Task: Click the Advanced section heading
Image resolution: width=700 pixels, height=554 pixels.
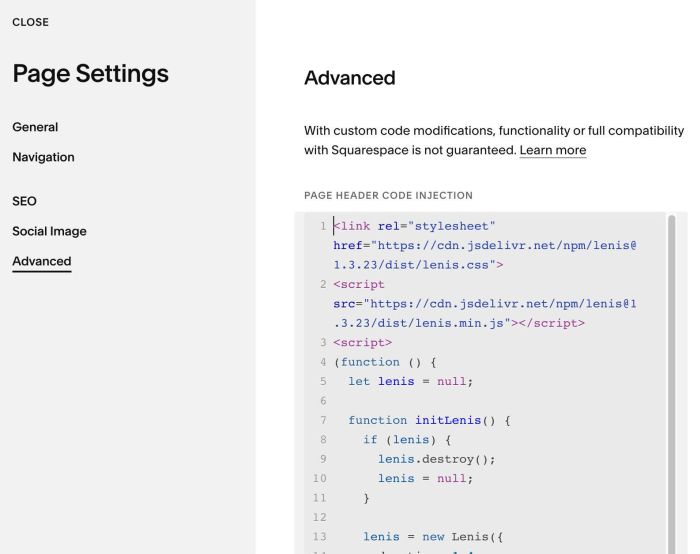Action: (x=350, y=78)
